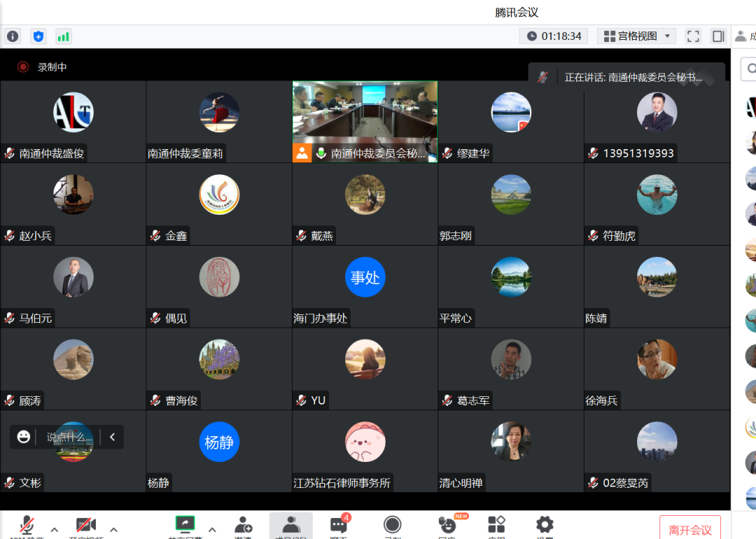Click the blue security shield icon
The height and width of the screenshot is (539, 756).
click(38, 36)
